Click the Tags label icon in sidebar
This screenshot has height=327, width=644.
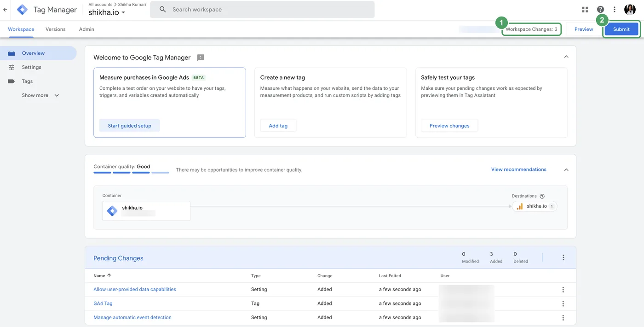click(x=11, y=82)
